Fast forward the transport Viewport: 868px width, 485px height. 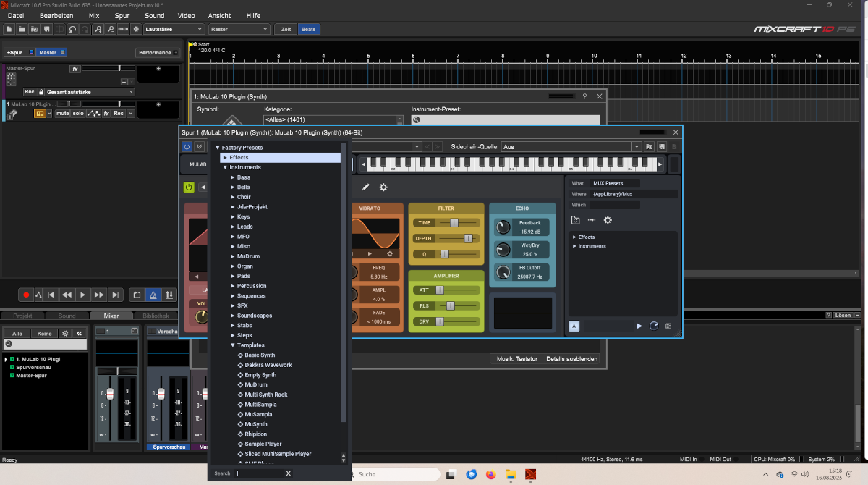coord(99,295)
